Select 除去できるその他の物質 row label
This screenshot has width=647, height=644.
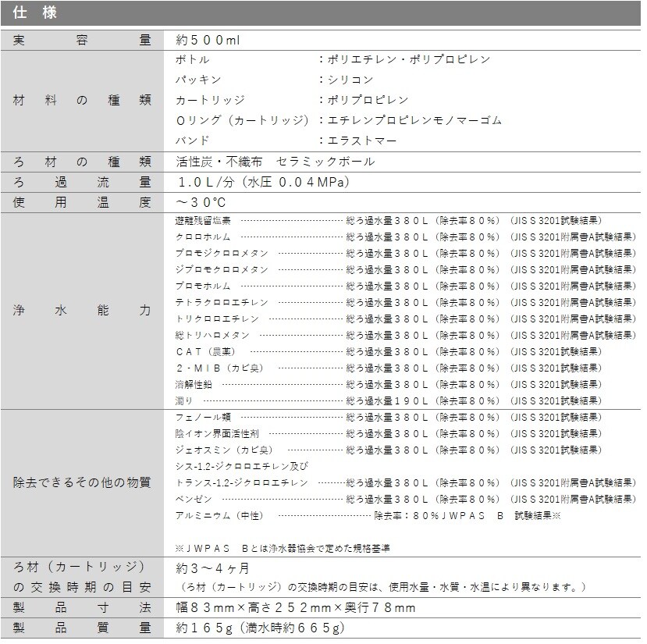pos(82,482)
